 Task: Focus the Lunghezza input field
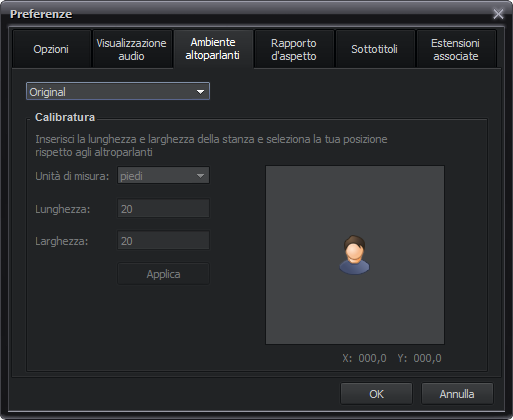coord(163,208)
